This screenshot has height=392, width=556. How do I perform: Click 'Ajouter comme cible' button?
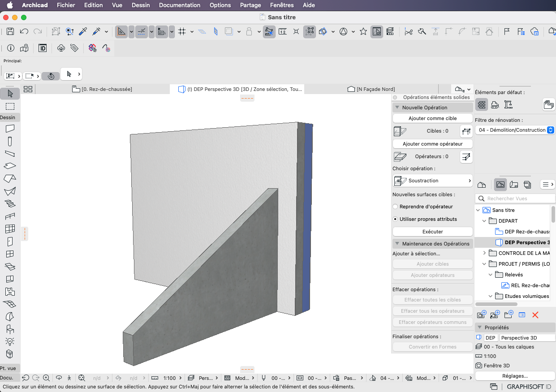(433, 118)
